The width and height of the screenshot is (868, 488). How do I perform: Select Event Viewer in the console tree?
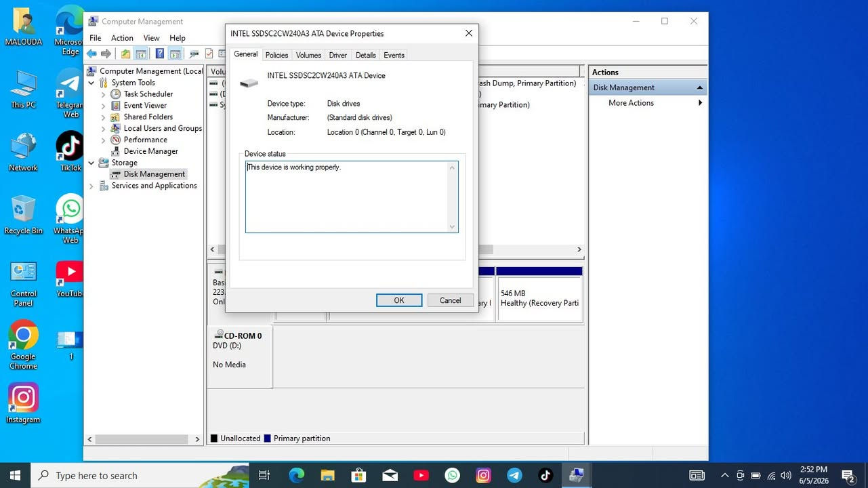point(145,106)
